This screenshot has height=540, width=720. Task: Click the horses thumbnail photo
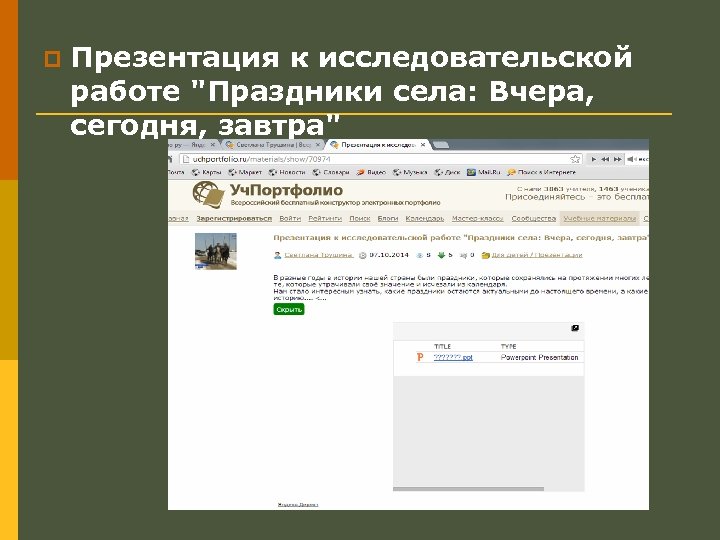[216, 251]
